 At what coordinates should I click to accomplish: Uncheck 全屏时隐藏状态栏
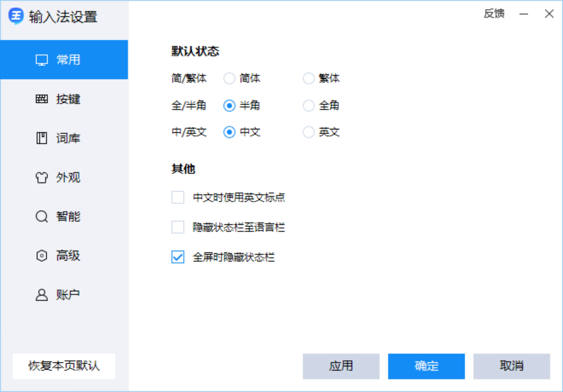tap(177, 256)
